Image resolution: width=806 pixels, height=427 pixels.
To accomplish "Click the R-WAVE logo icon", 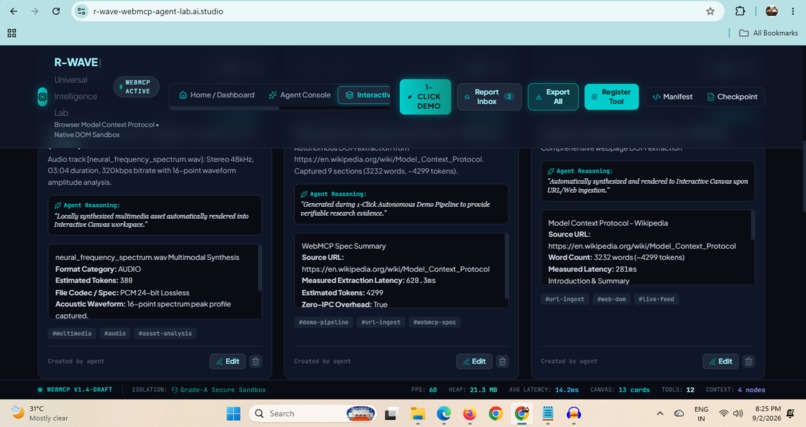I will click(x=43, y=97).
